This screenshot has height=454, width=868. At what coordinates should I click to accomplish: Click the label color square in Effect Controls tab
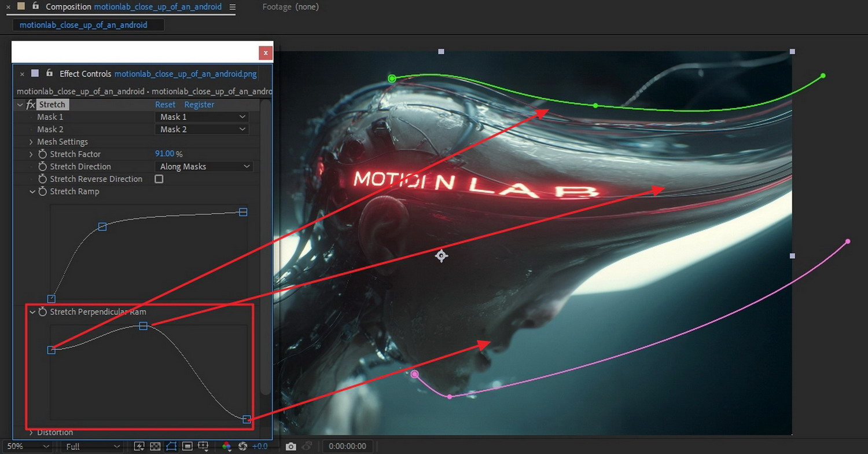35,74
